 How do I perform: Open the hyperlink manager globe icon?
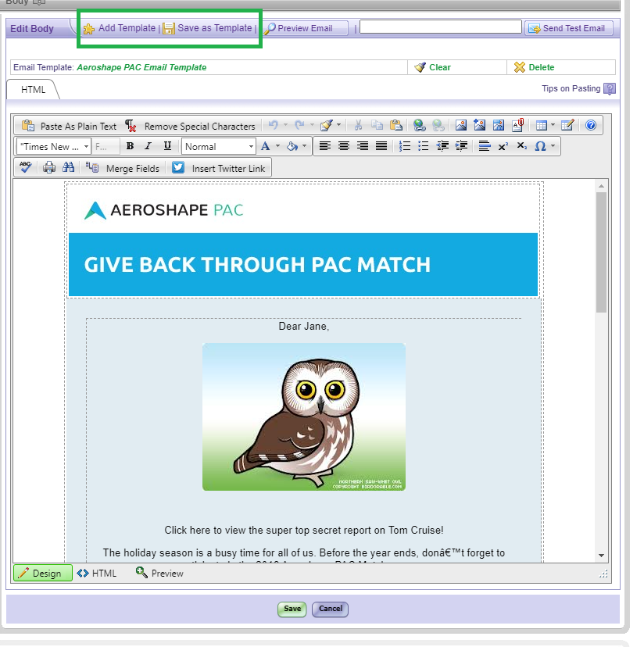click(x=420, y=125)
